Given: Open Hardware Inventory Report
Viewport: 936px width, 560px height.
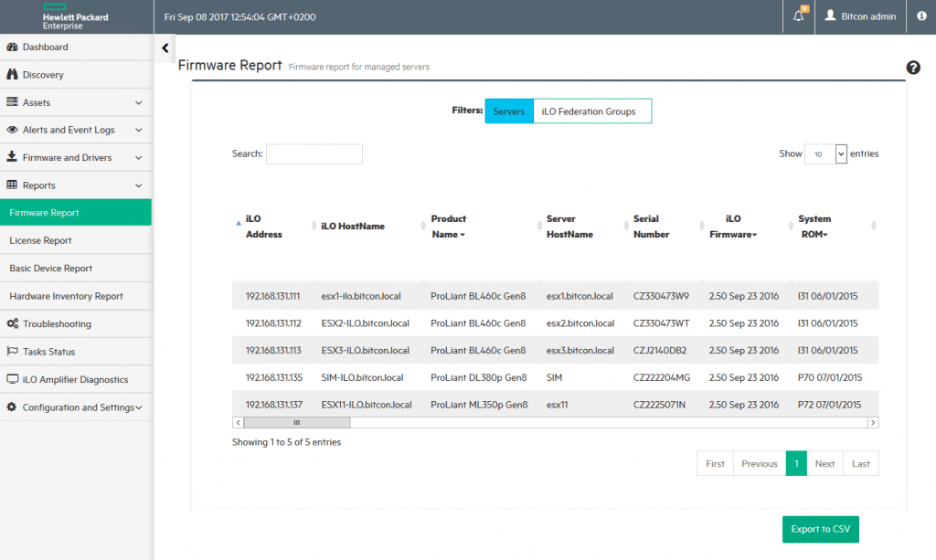Looking at the screenshot, I should (76, 296).
